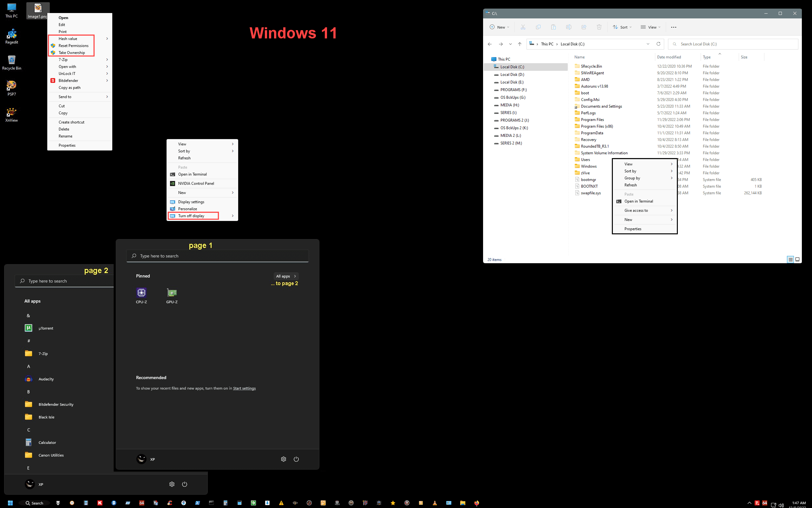
Task: Open Settings gear in the Pinned Start menu
Action: click(x=284, y=459)
